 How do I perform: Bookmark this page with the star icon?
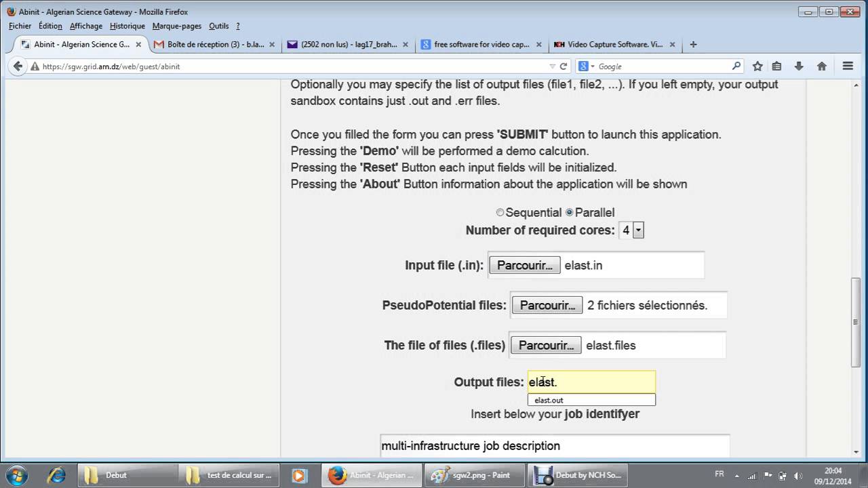757,66
